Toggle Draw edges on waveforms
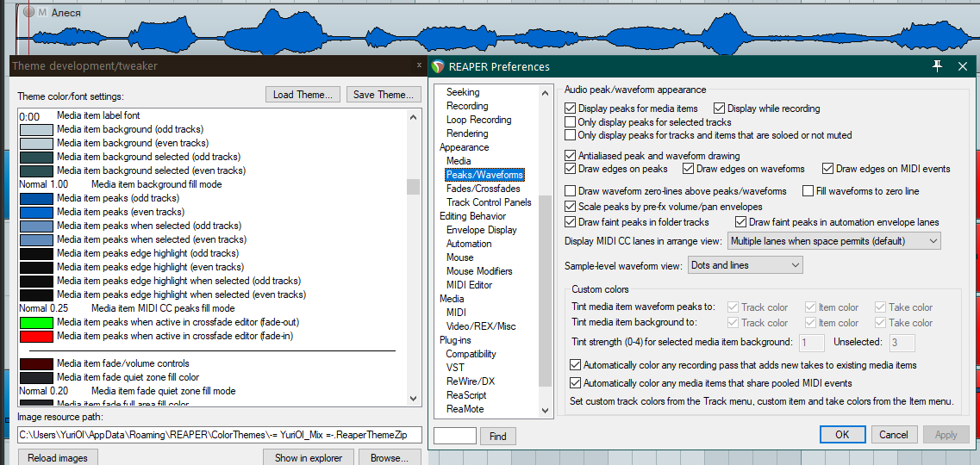Image resolution: width=980 pixels, height=465 pixels. tap(688, 169)
